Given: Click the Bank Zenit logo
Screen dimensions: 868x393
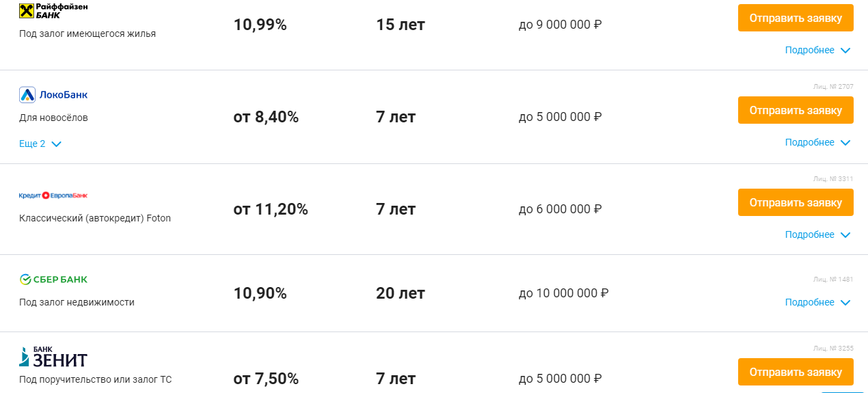Looking at the screenshot, I should pos(53,357).
